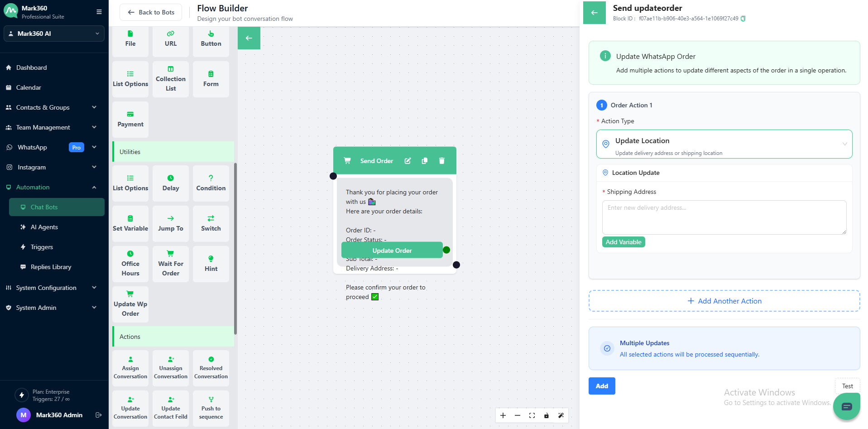Image resolution: width=868 pixels, height=429 pixels.
Task: Open AI Agents in the sidebar
Action: [x=44, y=227]
